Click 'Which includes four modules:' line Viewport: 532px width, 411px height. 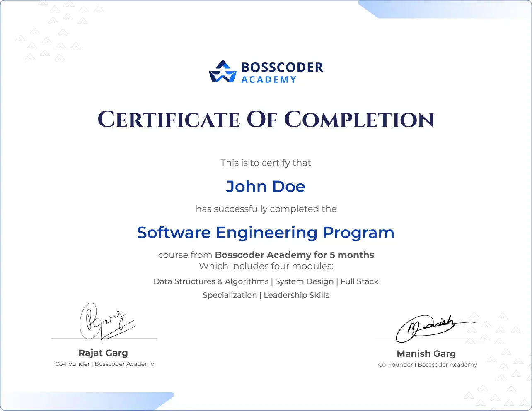(266, 266)
